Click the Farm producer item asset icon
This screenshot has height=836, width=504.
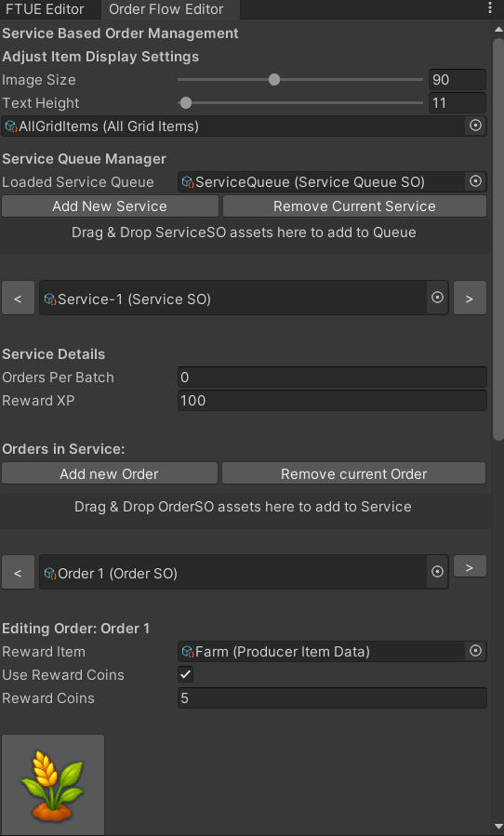click(x=188, y=652)
